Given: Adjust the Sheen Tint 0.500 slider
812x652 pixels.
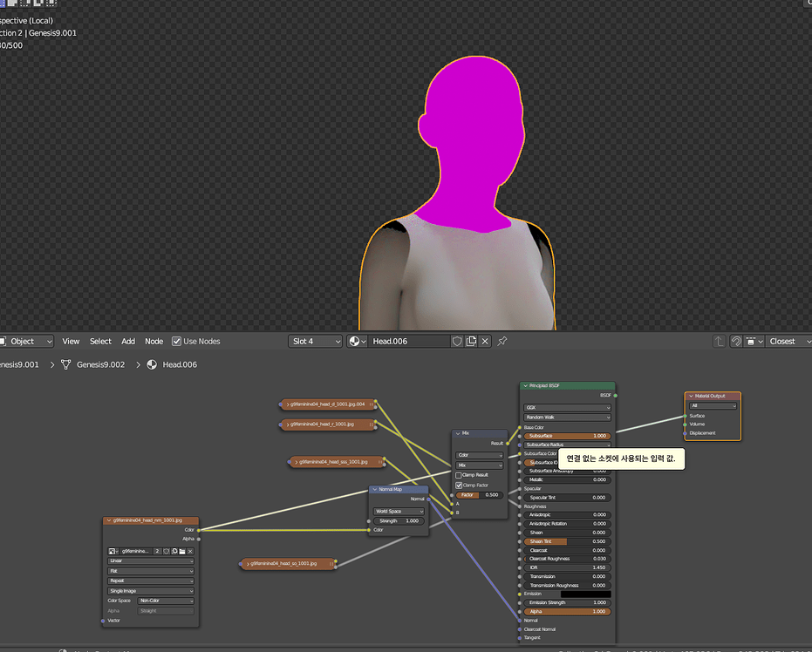Looking at the screenshot, I should tap(567, 542).
